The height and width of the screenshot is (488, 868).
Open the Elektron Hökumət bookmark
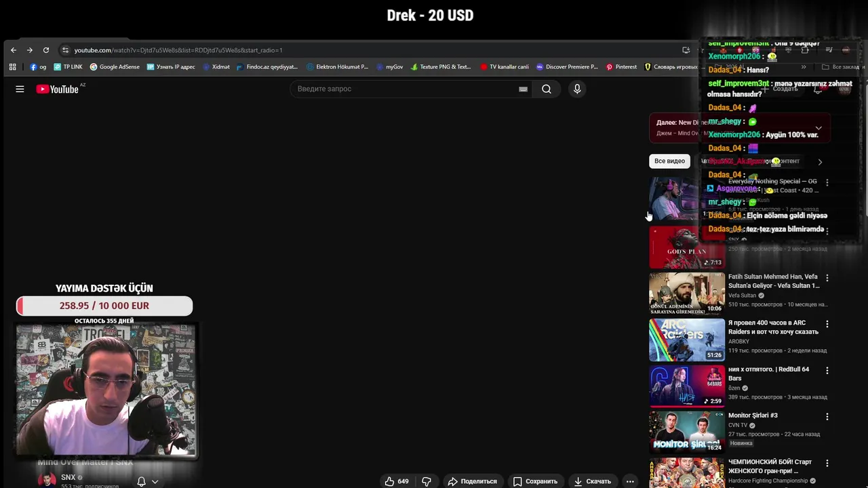click(x=337, y=67)
